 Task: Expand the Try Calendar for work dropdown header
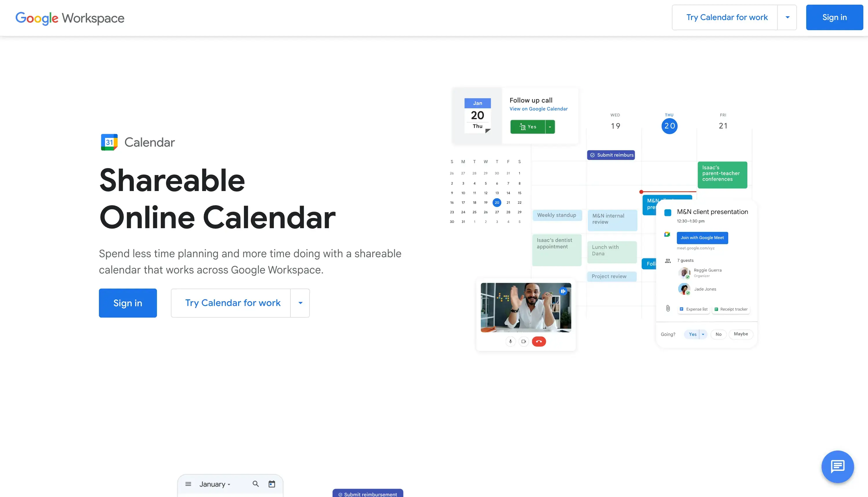pos(788,17)
